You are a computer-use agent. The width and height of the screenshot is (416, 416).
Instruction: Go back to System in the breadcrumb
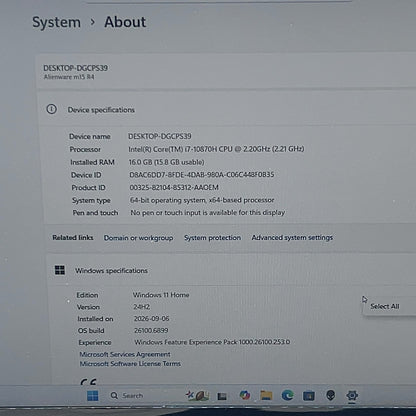click(x=56, y=22)
